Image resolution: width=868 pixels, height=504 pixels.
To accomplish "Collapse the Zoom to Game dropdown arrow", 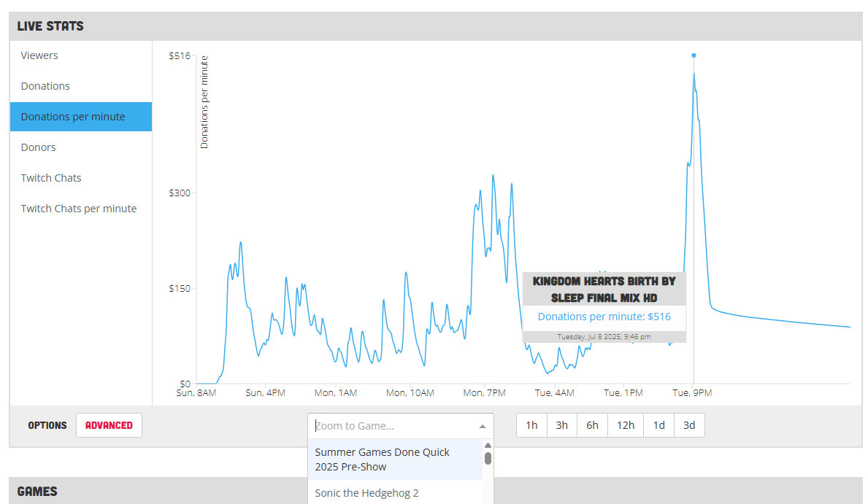I will click(482, 427).
